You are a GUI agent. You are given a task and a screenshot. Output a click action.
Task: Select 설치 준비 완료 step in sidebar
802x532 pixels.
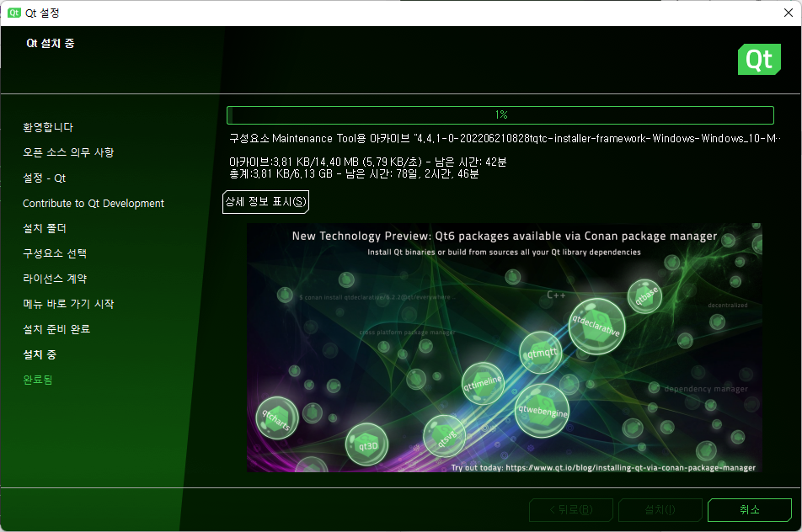pos(56,329)
